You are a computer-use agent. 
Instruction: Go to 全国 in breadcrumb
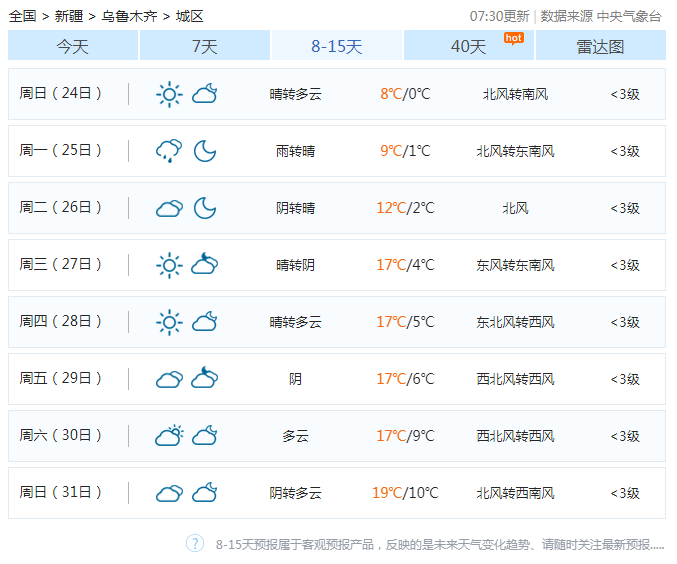click(x=22, y=16)
